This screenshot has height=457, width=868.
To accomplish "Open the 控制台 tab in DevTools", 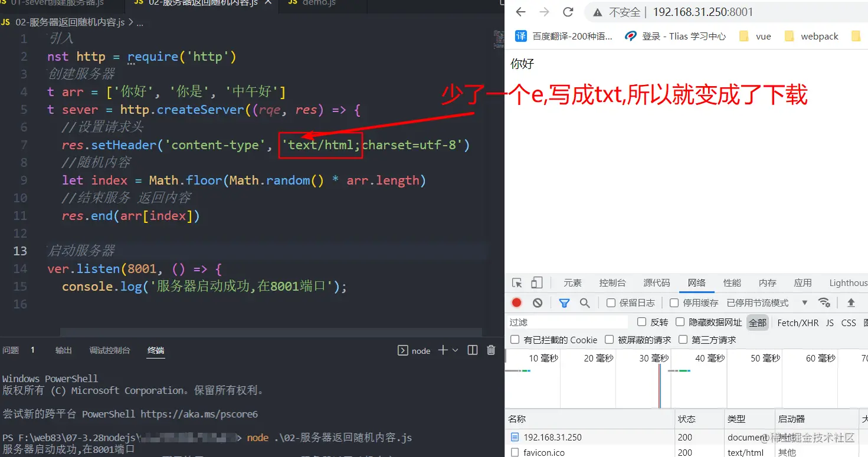I will point(612,282).
